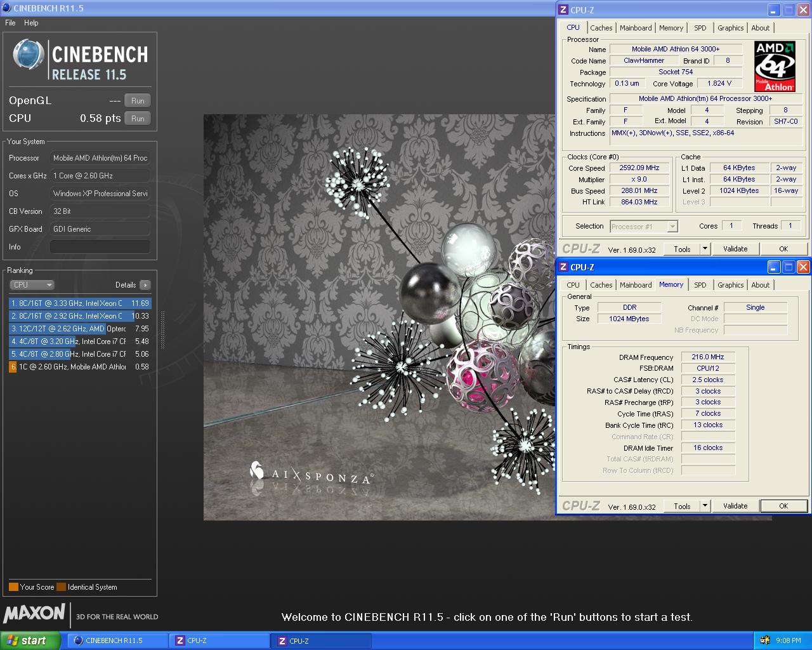Click the Info input field
This screenshot has width=812, height=650.
(100, 247)
